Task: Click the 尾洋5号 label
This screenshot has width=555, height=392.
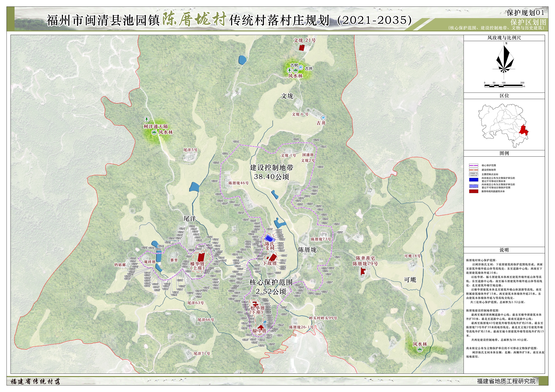Action: pyautogui.click(x=190, y=150)
